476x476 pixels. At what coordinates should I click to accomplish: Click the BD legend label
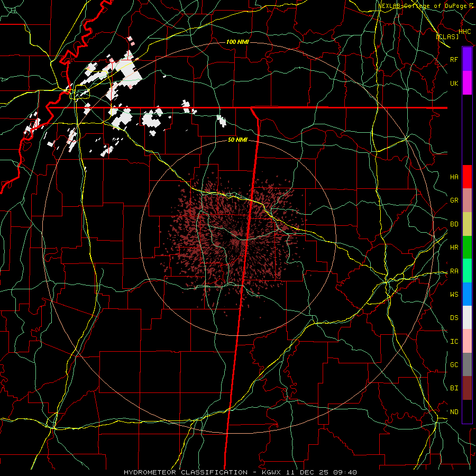(x=454, y=224)
